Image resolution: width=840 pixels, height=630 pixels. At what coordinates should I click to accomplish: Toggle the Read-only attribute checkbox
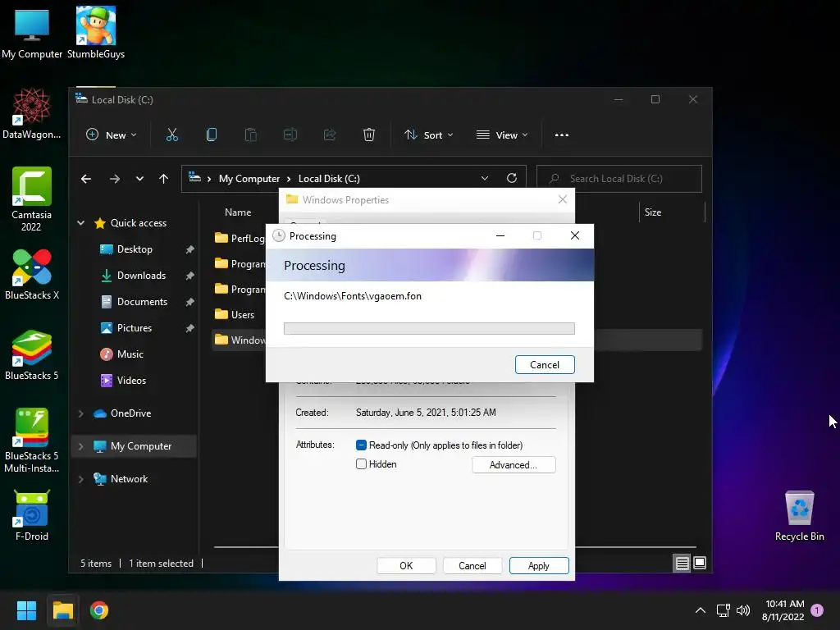point(361,445)
